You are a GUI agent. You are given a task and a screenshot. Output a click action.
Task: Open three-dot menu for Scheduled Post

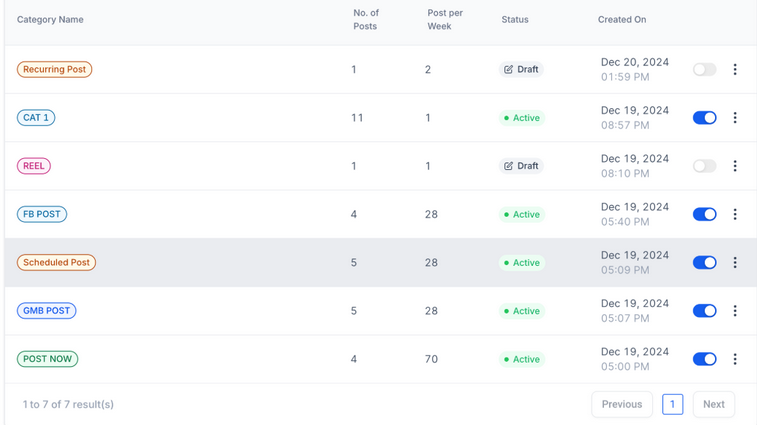[x=735, y=263]
